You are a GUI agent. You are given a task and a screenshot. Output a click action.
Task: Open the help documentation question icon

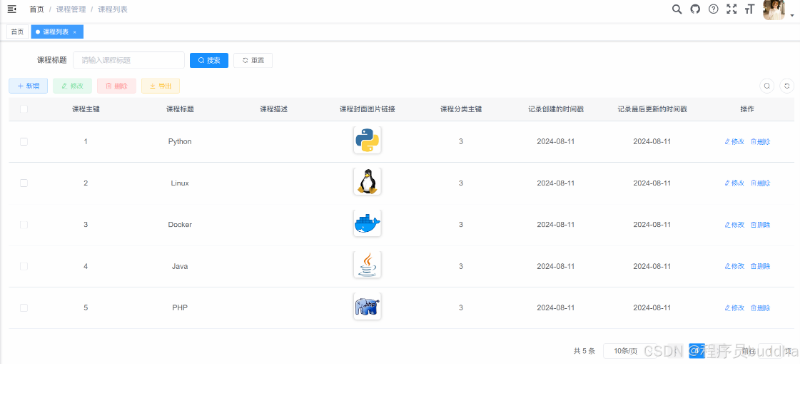713,9
